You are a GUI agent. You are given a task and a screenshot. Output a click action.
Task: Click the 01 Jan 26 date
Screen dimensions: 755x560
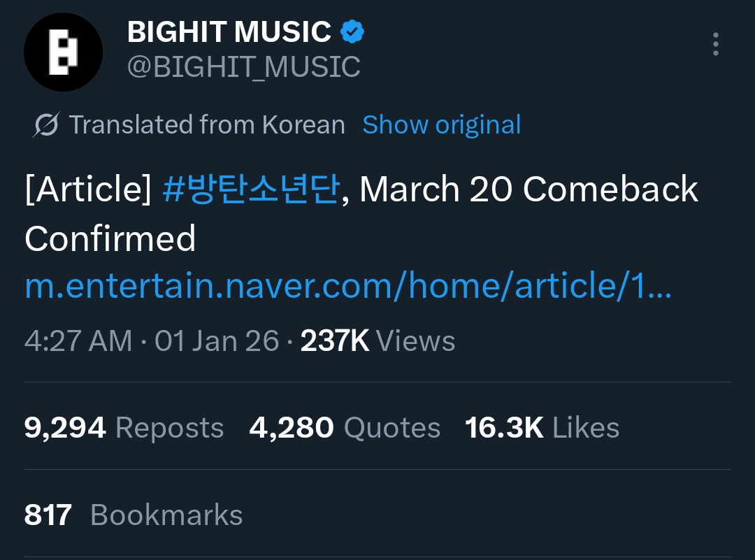(217, 341)
